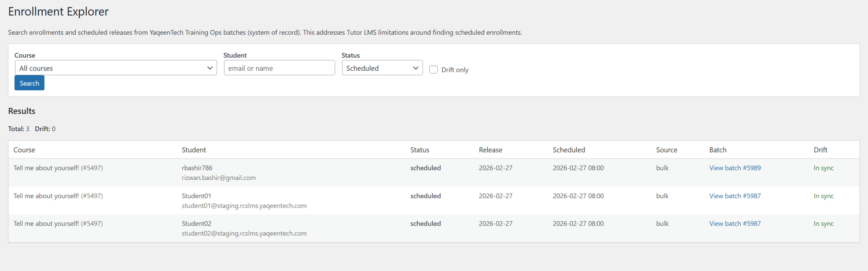868x271 pixels.
Task: Select the Source column header
Action: click(666, 150)
